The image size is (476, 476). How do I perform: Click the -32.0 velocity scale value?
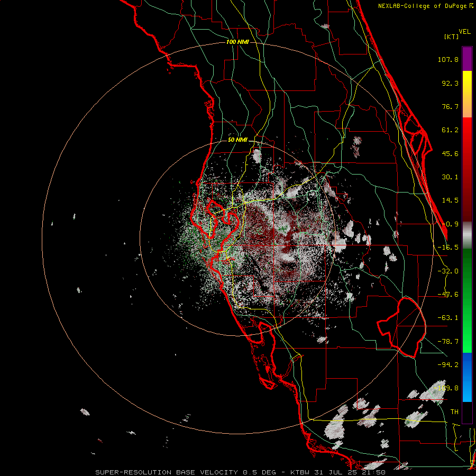448,271
